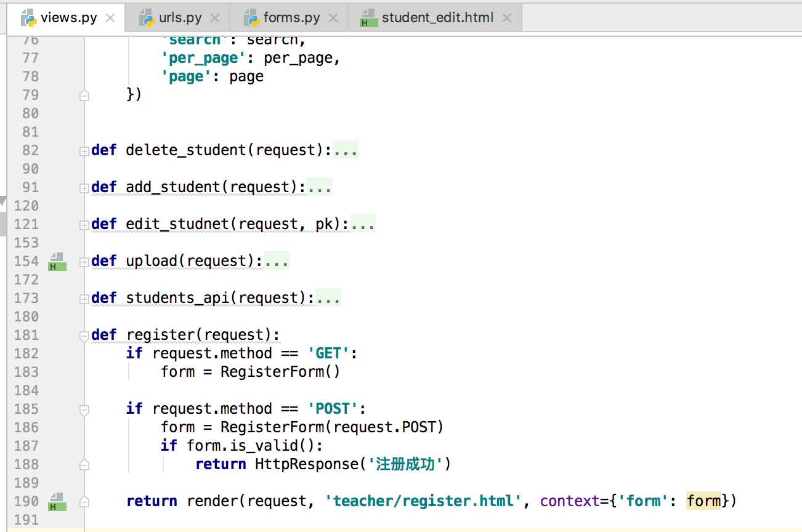Click the edit_studnet function name
The image size is (802, 532).
pyautogui.click(x=177, y=224)
